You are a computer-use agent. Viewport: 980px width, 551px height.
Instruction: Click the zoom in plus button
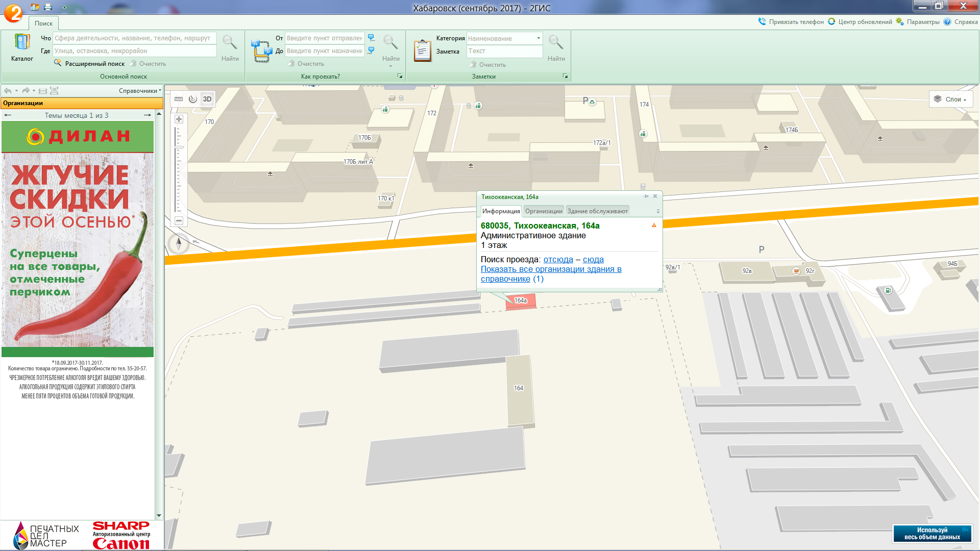coord(179,119)
